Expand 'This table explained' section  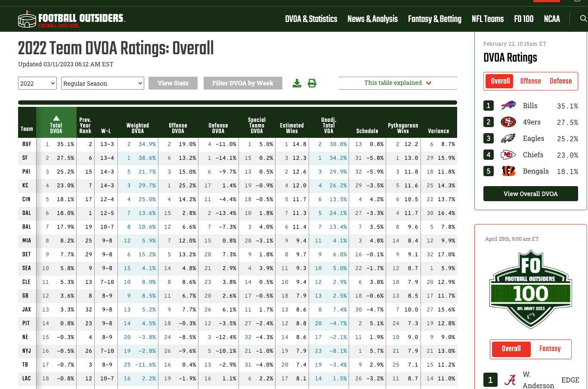pos(398,83)
